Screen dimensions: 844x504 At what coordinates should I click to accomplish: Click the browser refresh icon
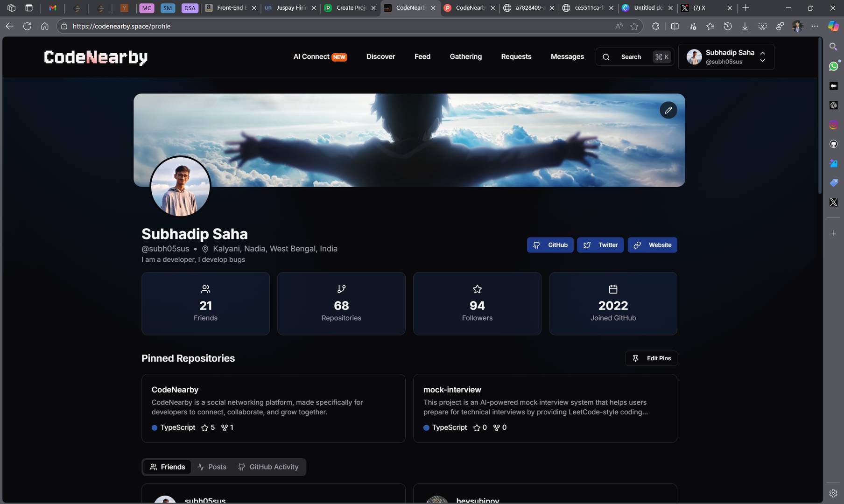point(27,26)
